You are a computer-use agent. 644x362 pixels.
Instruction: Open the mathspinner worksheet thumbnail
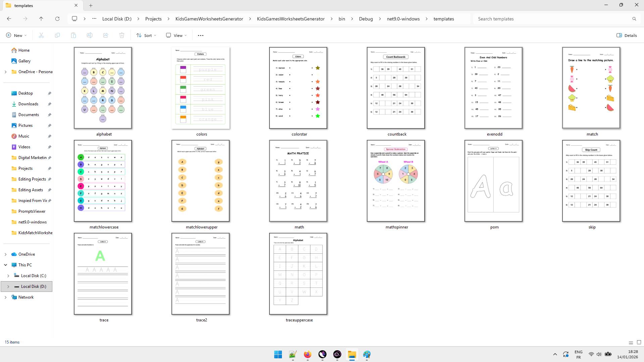tap(396, 181)
